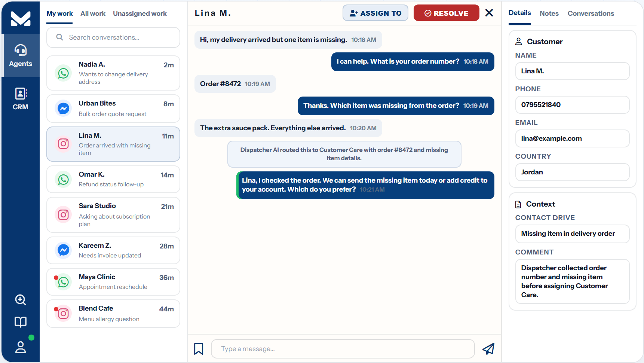Viewport: 644px width, 363px height.
Task: Click the Lina M. conversation header title
Action: pyautogui.click(x=213, y=13)
